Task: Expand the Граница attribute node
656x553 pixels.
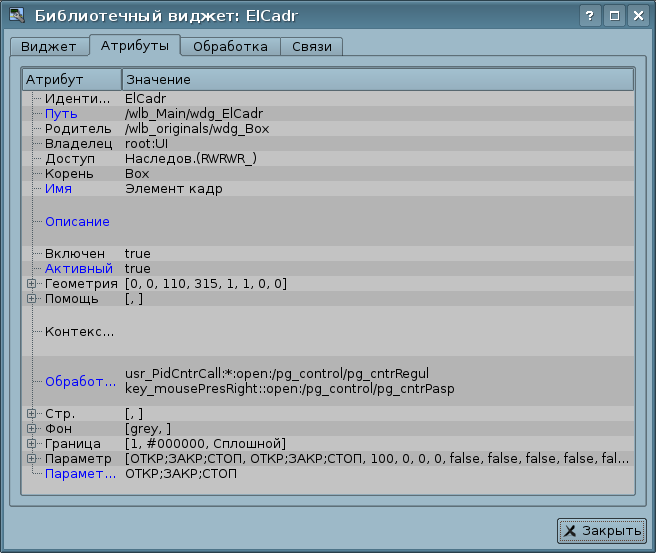Action: click(x=32, y=444)
